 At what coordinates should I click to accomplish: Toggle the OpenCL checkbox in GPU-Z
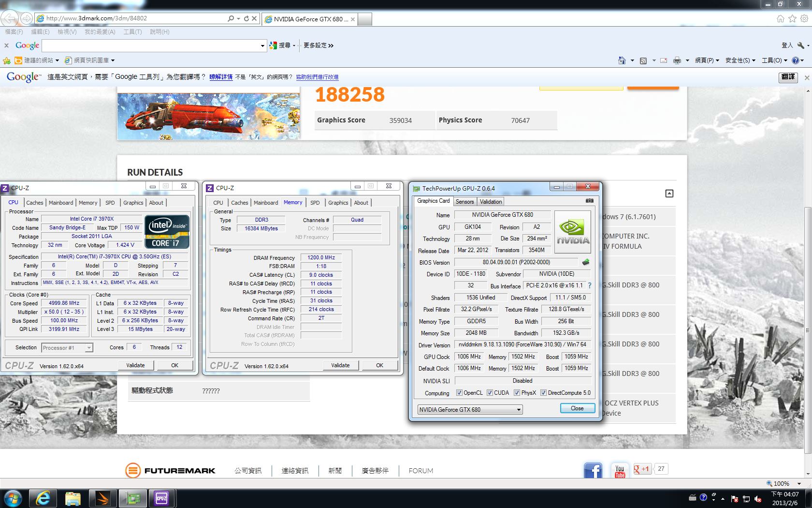pos(459,393)
